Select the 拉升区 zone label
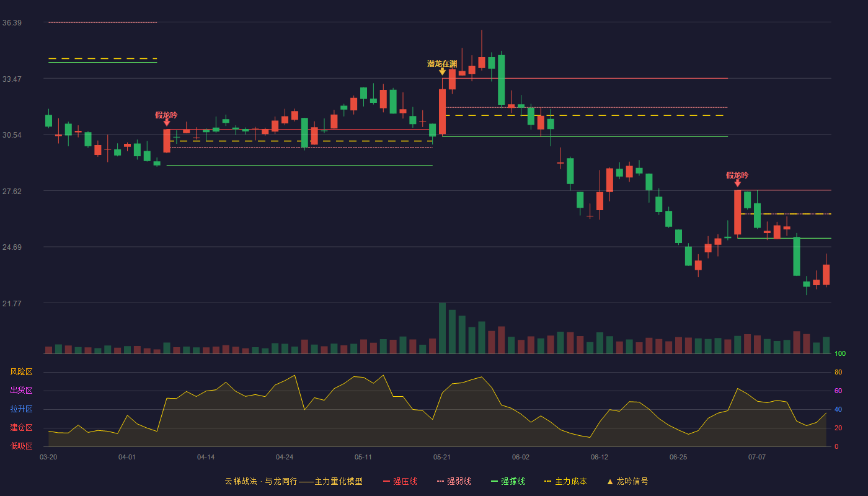 pyautogui.click(x=21, y=409)
